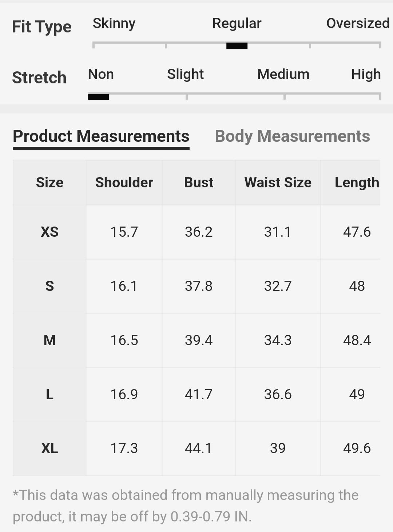Screen dimensions: 393x532
Task: Open the Body Measurements tab
Action: point(292,136)
